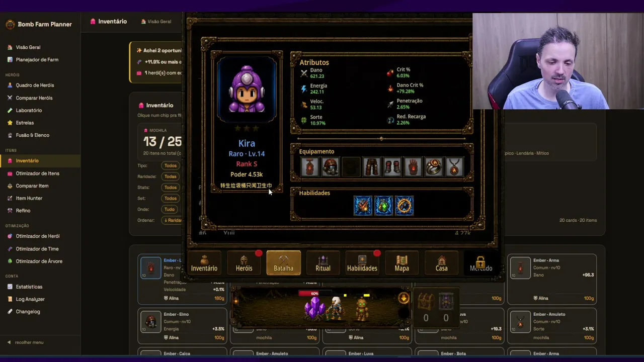Open Visão Geral in the sidebar
Screen dimensions: 644x362
tap(28, 47)
